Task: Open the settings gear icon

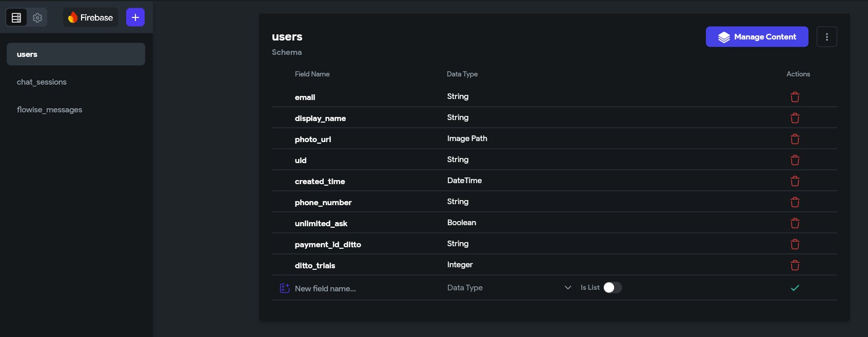Action: pos(37,17)
